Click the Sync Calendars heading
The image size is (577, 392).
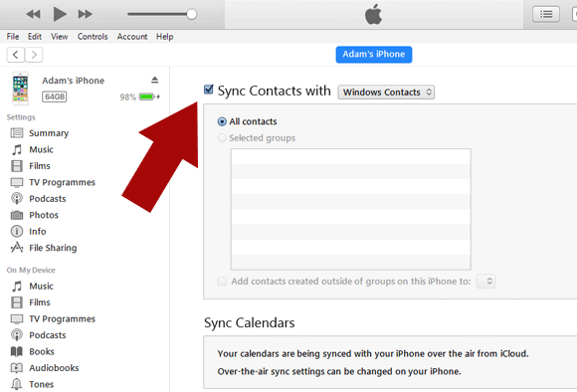pos(249,322)
